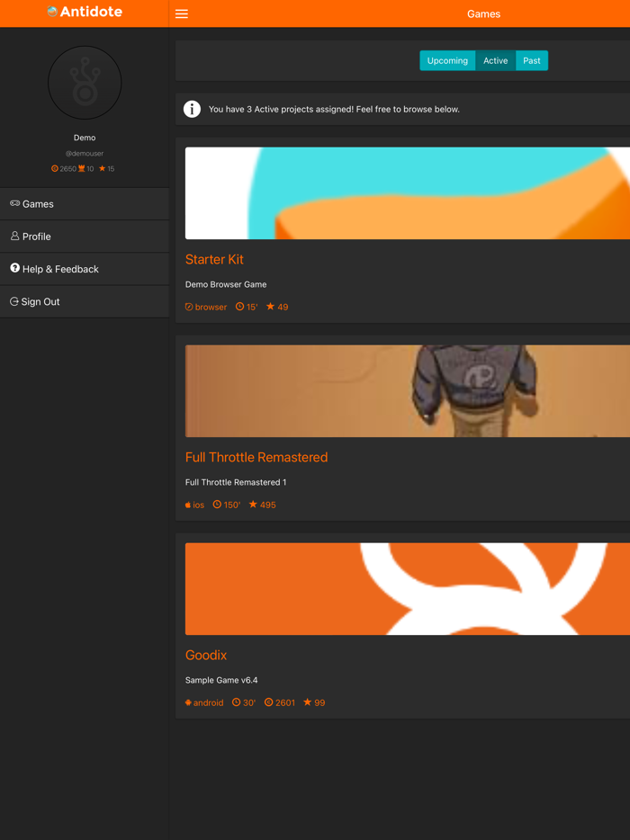This screenshot has width=630, height=840.
Task: Switch to the Upcoming tab
Action: (447, 60)
